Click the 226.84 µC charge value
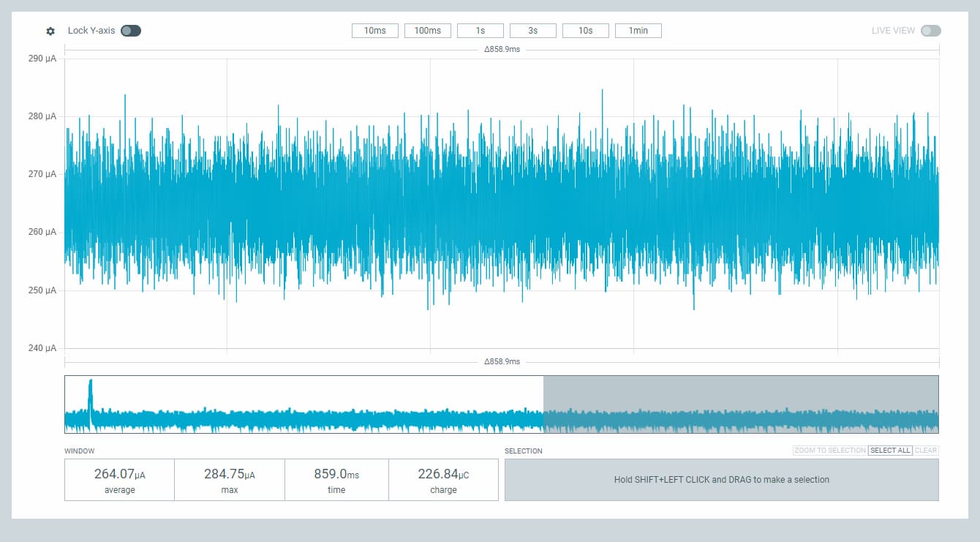Screen dimensions: 980x542 (x=443, y=475)
